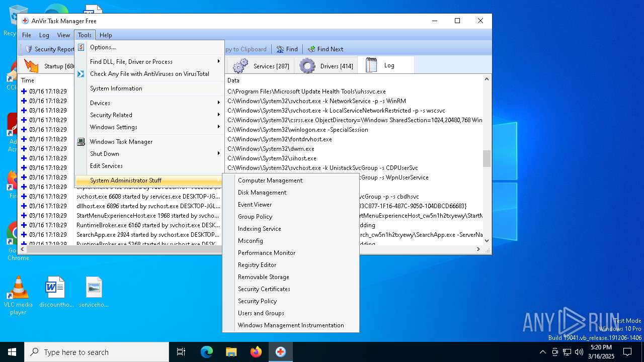The height and width of the screenshot is (362, 644).
Task: Show hidden system tray icons
Action: pos(543,352)
